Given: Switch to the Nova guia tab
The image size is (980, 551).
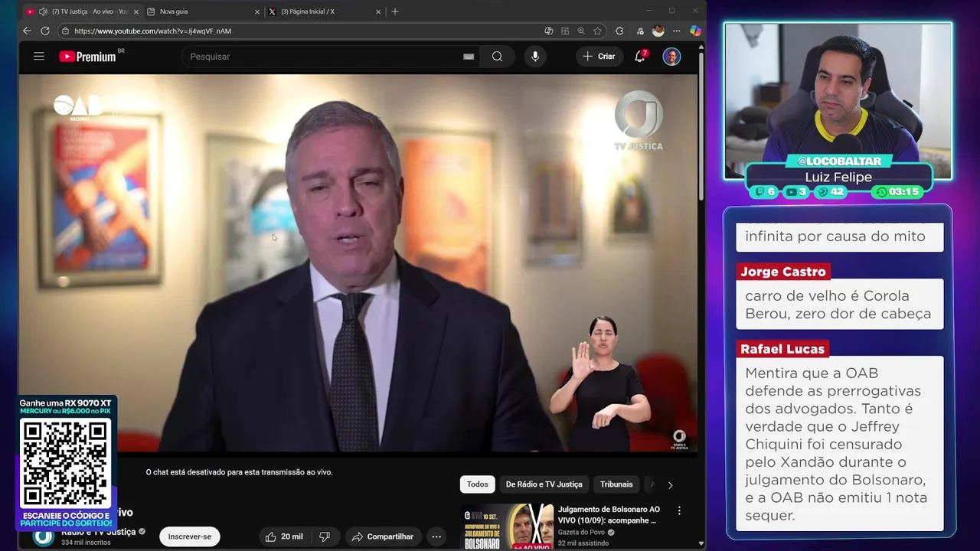Looking at the screenshot, I should tap(204, 11).
